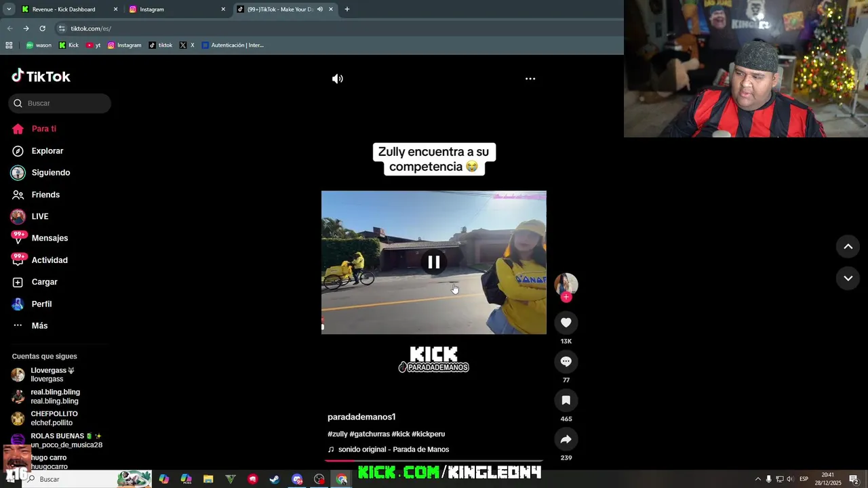Open the TikTok logo home link

coord(41,76)
